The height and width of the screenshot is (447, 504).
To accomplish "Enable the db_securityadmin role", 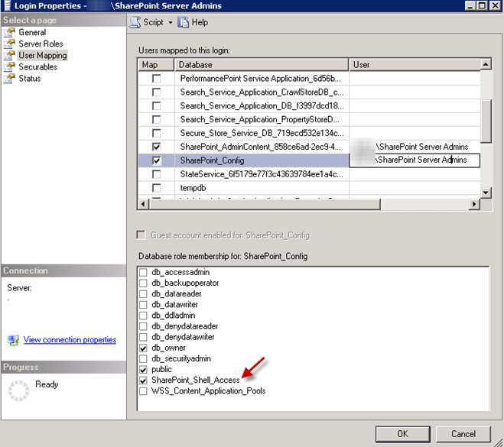I will [x=143, y=358].
